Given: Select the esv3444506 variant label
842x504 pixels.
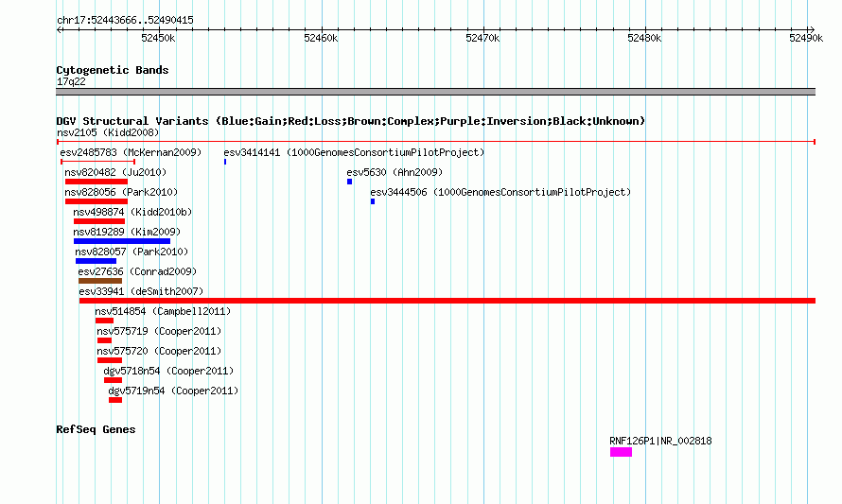Looking at the screenshot, I should pos(500,192).
